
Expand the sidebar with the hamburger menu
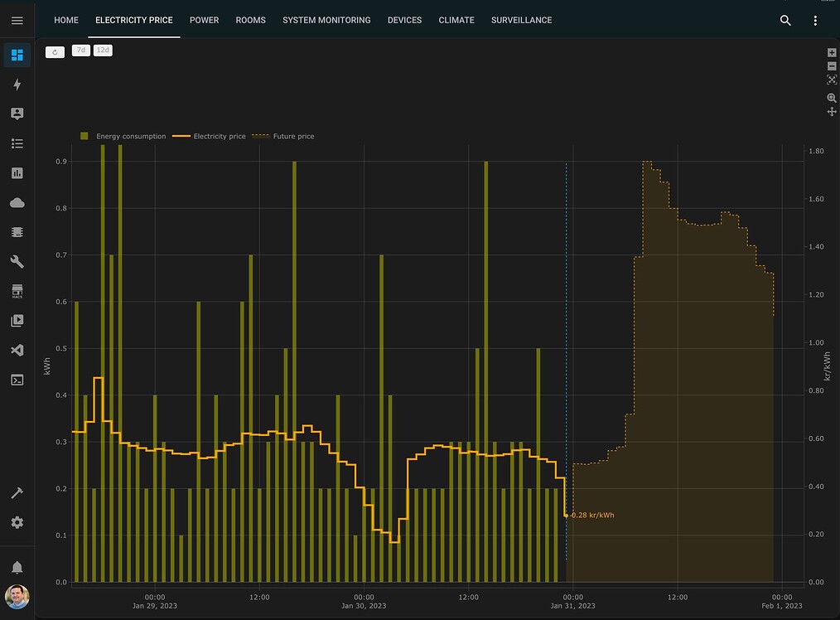17,20
